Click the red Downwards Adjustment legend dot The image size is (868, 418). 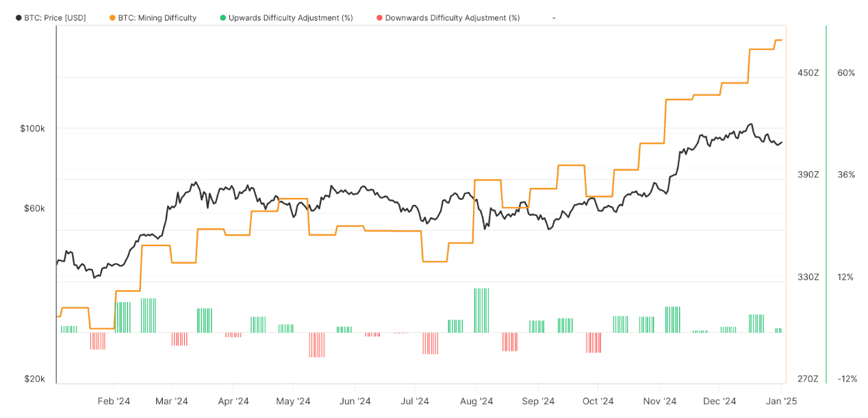pos(379,18)
